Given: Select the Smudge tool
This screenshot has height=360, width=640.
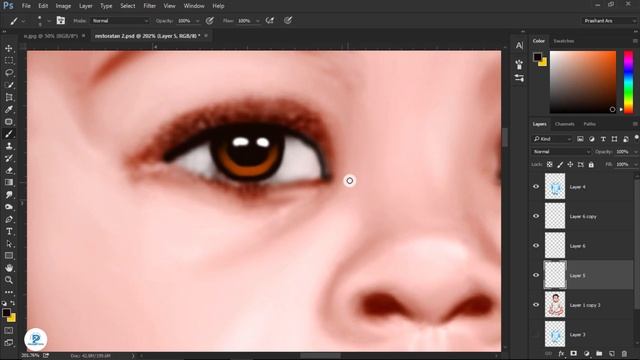Looking at the screenshot, I should click(9, 195).
